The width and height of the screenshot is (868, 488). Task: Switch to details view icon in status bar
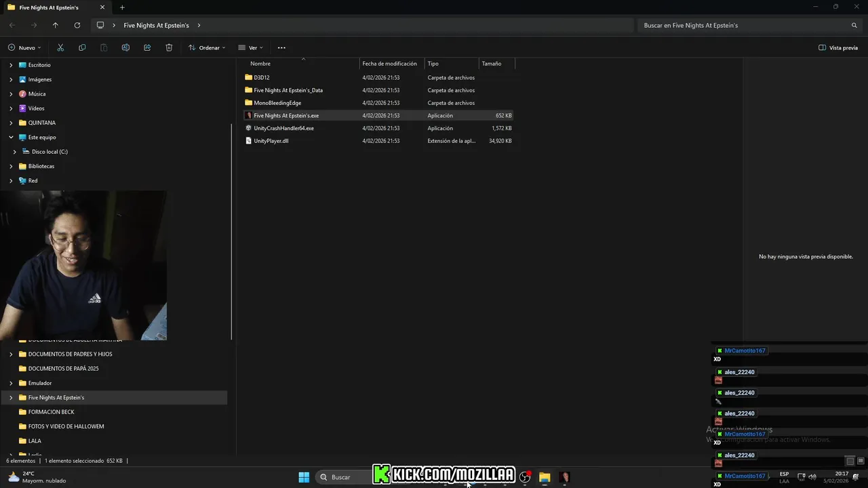(x=850, y=461)
